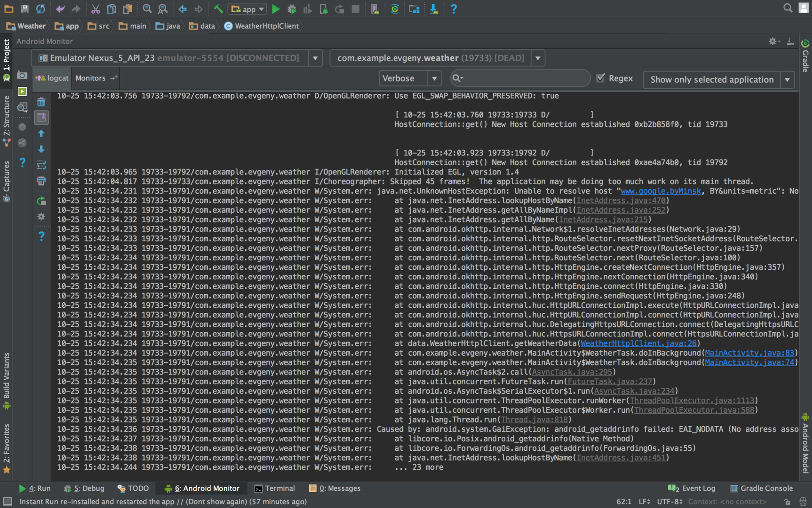
Task: Start screen record with the green icon
Action: (x=22, y=91)
